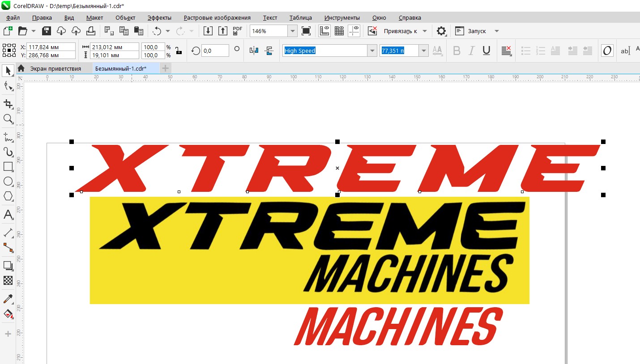
Task: Select the Connector tool
Action: (x=8, y=247)
